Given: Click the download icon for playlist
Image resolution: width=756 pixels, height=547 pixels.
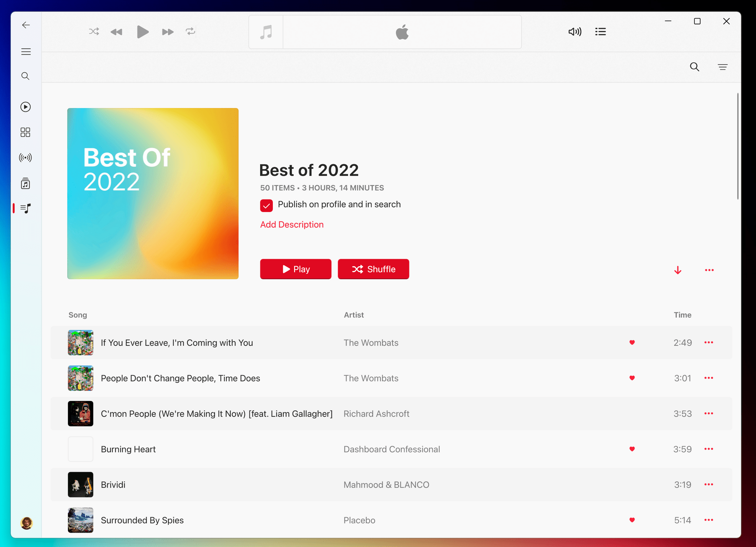Looking at the screenshot, I should 677,270.
